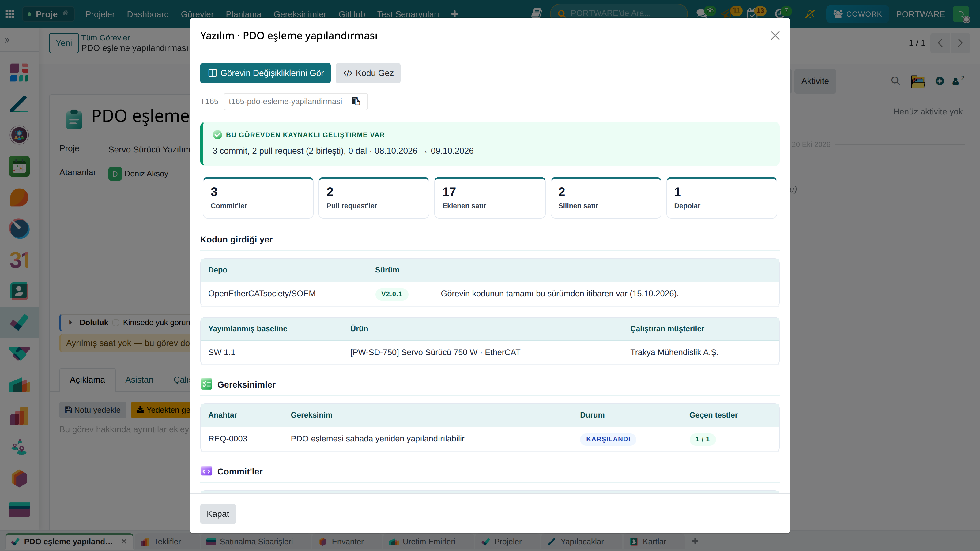Open the Dashboard app icon in sidebar
This screenshot has height=551, width=980.
[x=19, y=73]
